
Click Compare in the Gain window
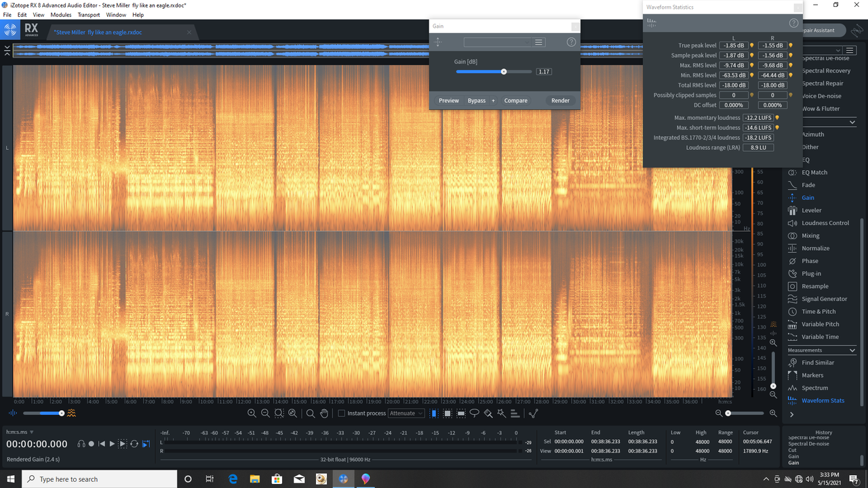coord(516,100)
